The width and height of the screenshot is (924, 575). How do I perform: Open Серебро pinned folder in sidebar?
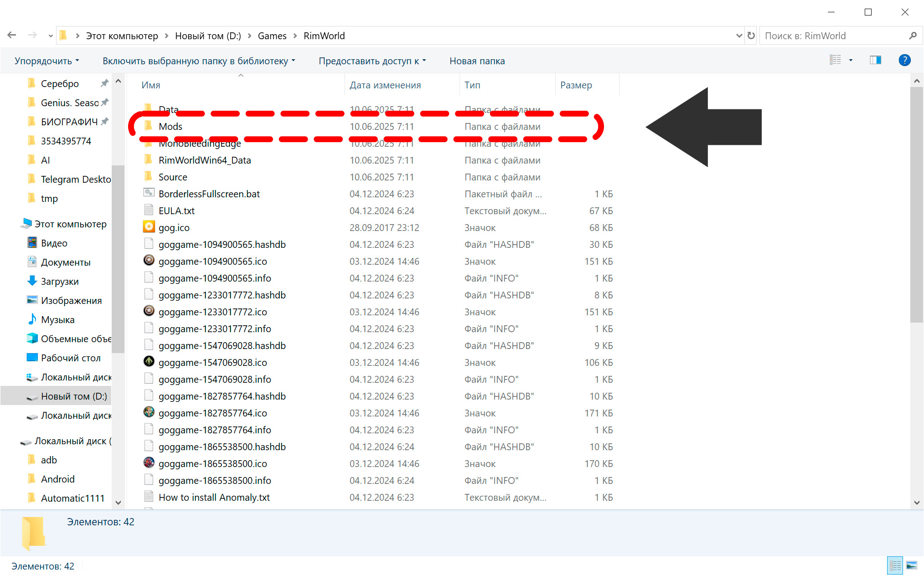tap(60, 84)
